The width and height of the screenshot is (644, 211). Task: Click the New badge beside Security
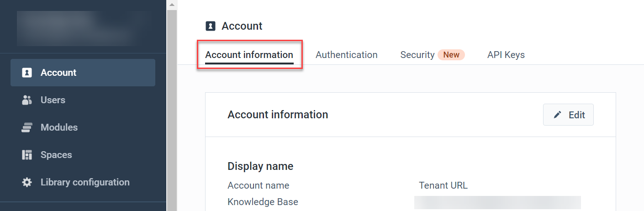(451, 55)
